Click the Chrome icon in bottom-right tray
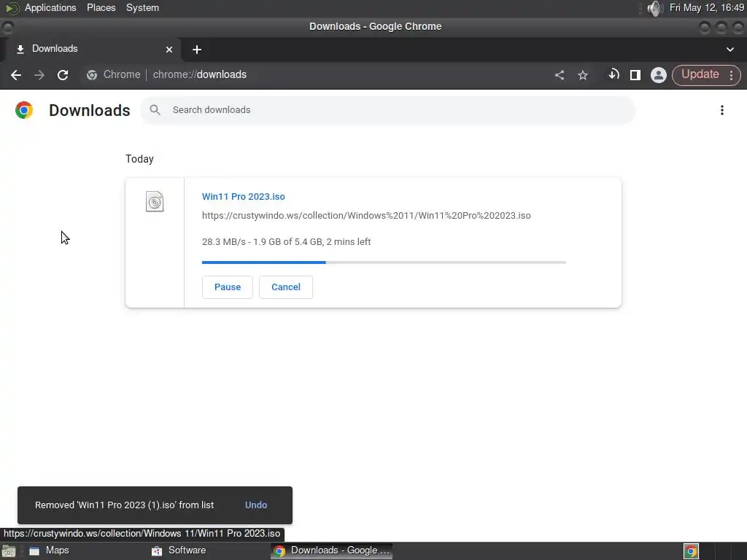Viewport: 747px width, 560px height. [x=692, y=551]
